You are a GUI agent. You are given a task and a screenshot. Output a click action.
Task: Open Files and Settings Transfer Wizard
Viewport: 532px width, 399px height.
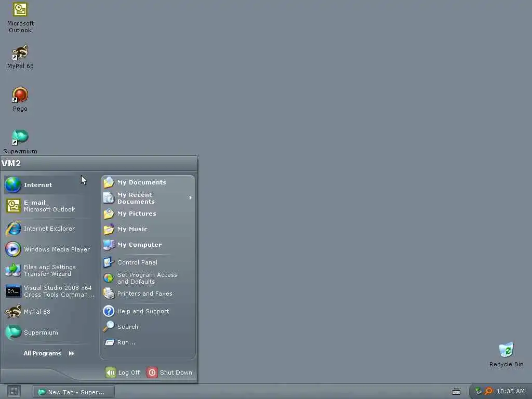[x=50, y=270]
